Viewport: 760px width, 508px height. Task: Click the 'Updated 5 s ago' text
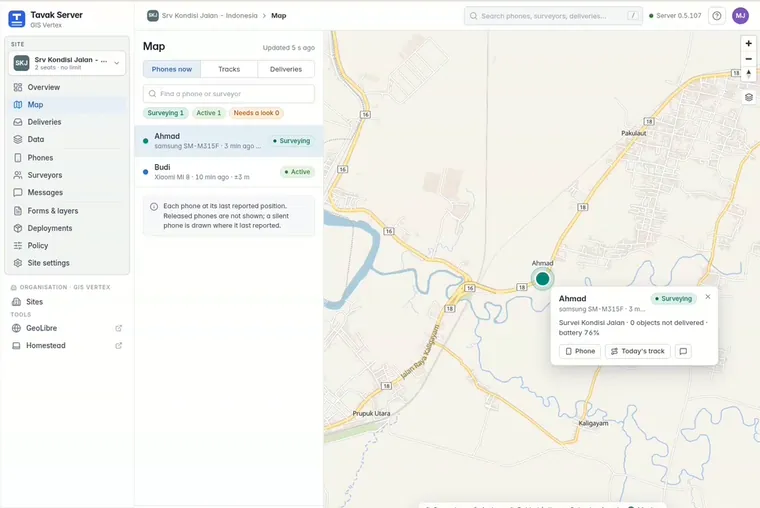point(288,48)
